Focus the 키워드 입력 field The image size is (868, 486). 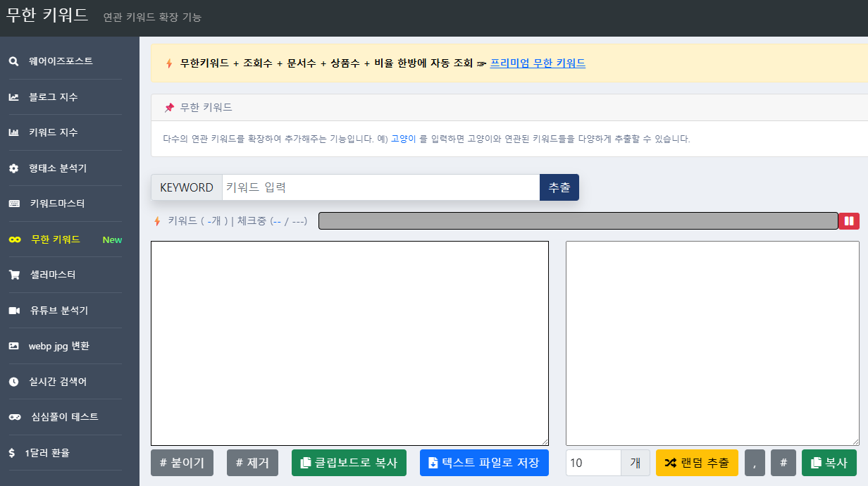pos(380,187)
